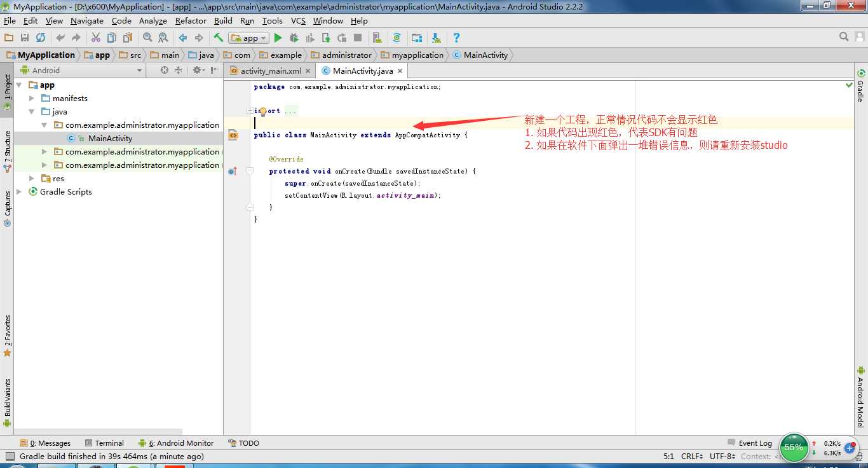Click the Redo arrow in toolbar
868x468 pixels.
click(x=76, y=38)
